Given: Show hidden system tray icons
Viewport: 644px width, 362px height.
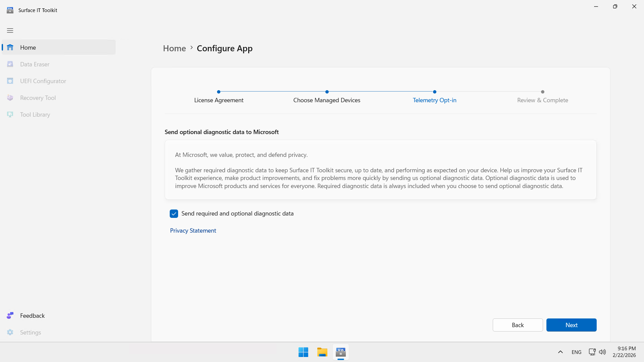Looking at the screenshot, I should coord(560,352).
